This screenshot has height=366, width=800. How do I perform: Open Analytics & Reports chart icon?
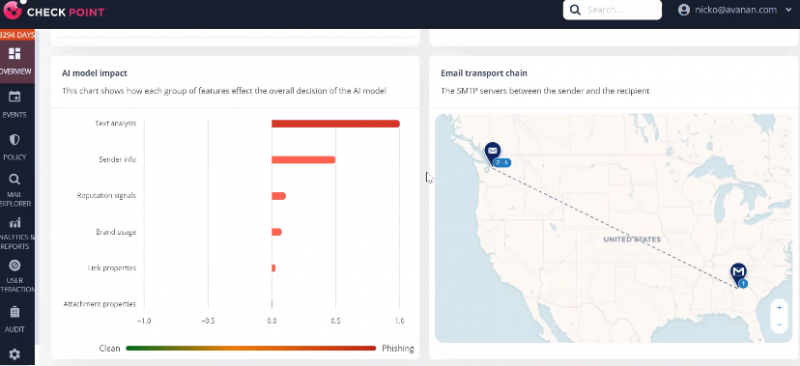coord(15,223)
